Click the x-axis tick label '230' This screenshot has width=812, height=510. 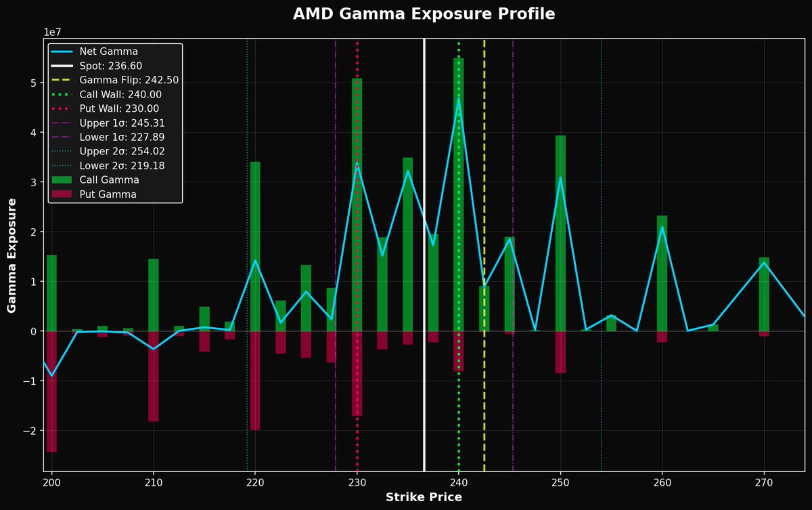click(x=357, y=483)
